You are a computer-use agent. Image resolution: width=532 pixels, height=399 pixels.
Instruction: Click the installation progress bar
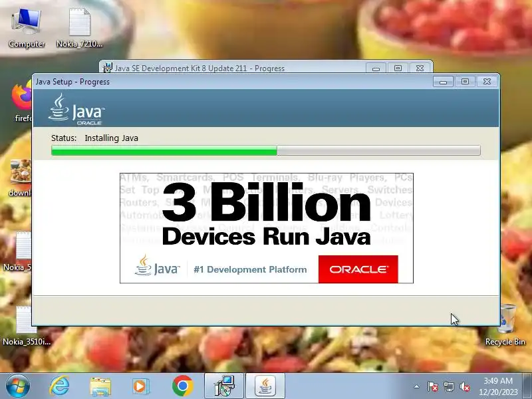click(x=265, y=150)
